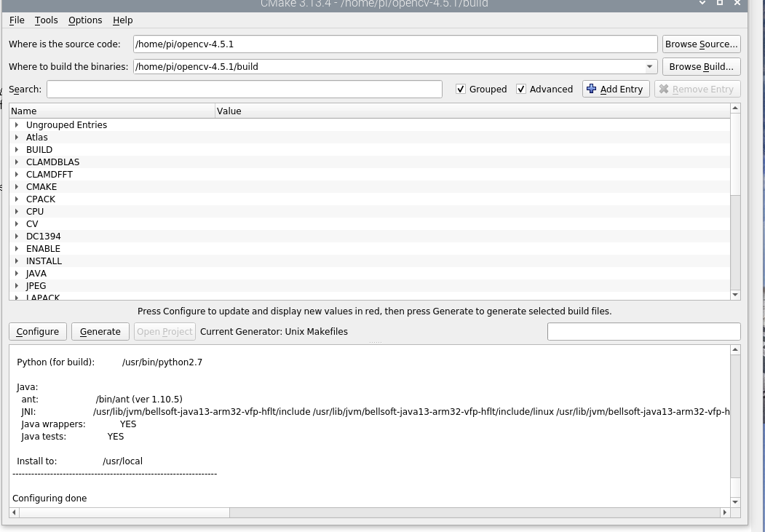
Task: Click the '/bin/ant (ver 1.10.5)' output text
Action: pyautogui.click(x=139, y=400)
